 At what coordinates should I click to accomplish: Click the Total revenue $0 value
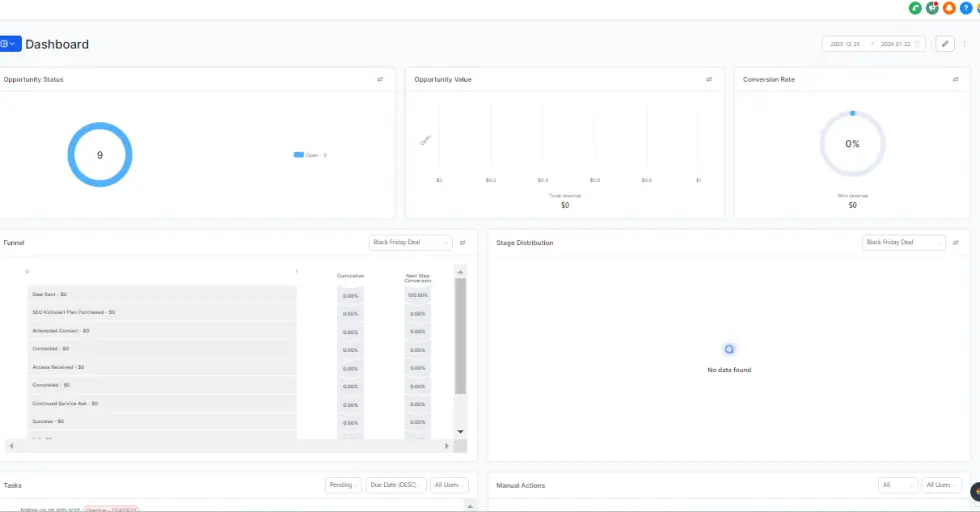click(x=565, y=205)
